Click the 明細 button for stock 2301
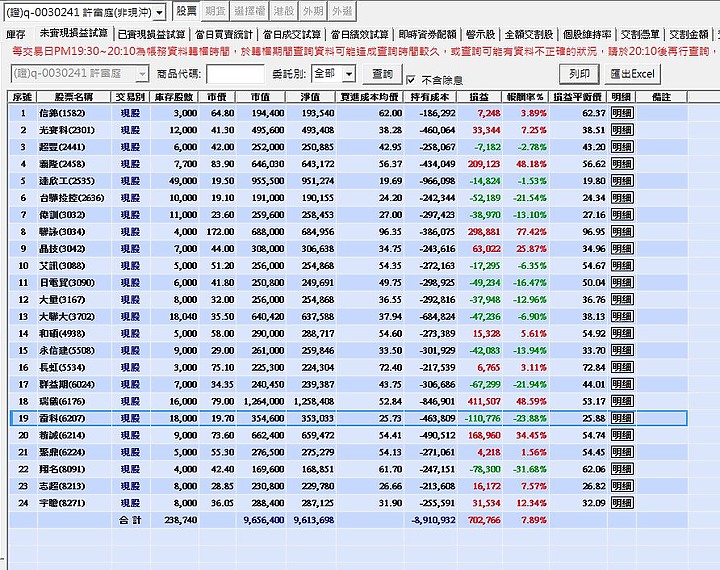Image resolution: width=720 pixels, height=570 pixels. (x=622, y=130)
